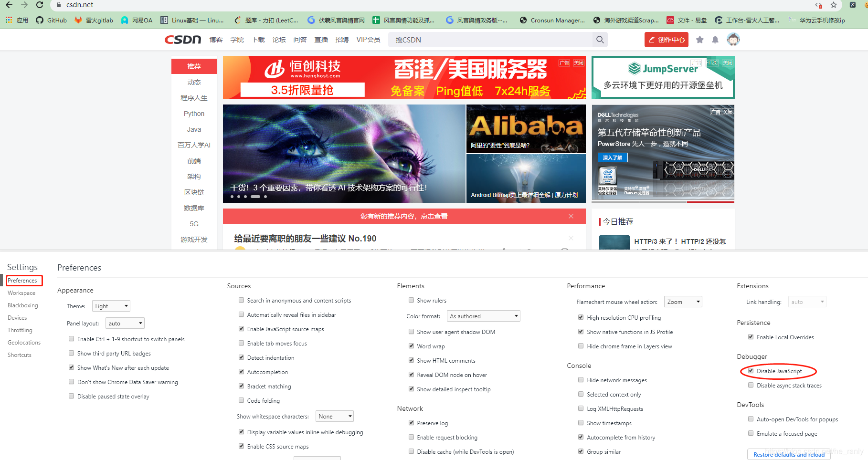The width and height of the screenshot is (868, 460).
Task: Open the 创作中心 button
Action: tap(666, 40)
